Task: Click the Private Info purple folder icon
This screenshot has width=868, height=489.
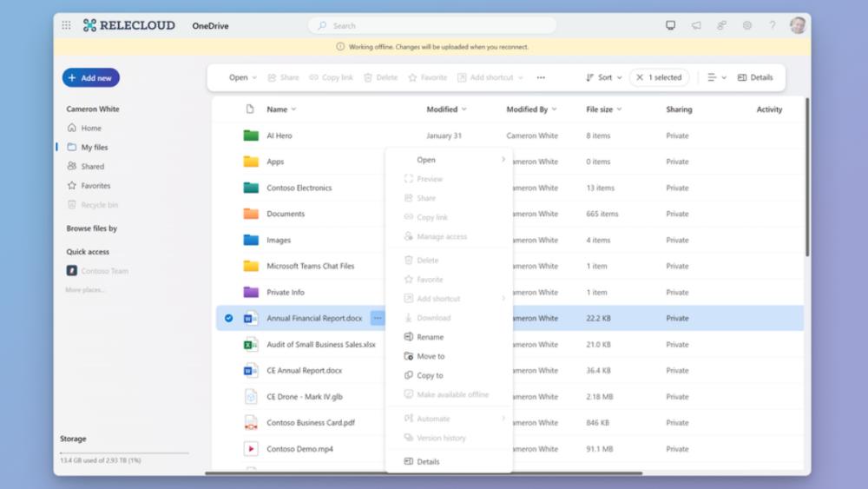Action: [x=251, y=292]
